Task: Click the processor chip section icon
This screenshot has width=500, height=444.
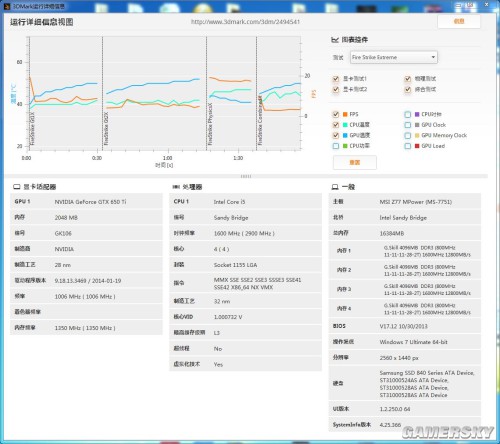Action: [x=176, y=187]
